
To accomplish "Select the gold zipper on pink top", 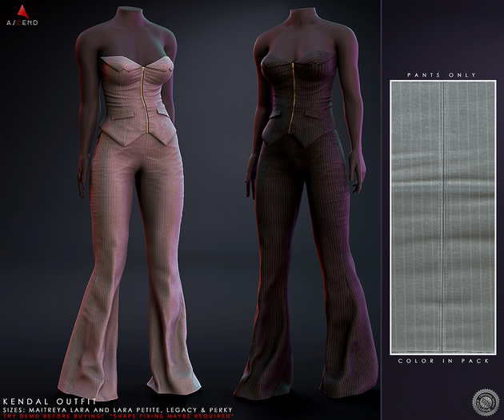I will tap(146, 100).
